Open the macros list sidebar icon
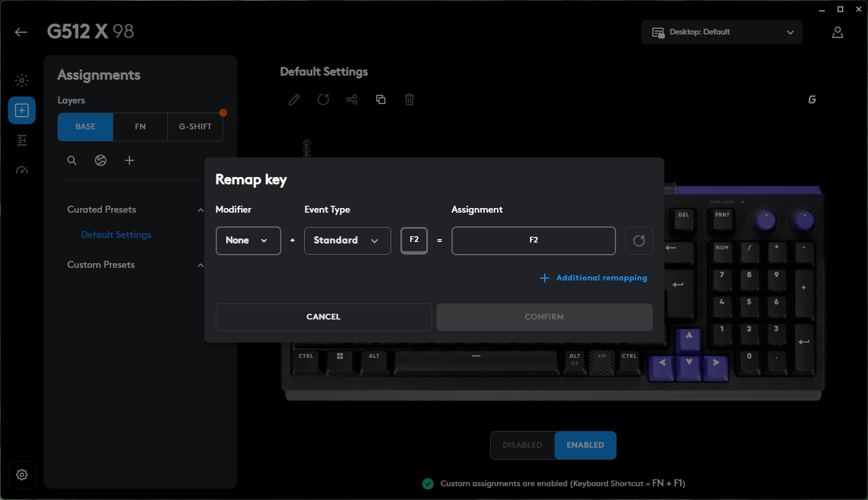 [x=22, y=140]
